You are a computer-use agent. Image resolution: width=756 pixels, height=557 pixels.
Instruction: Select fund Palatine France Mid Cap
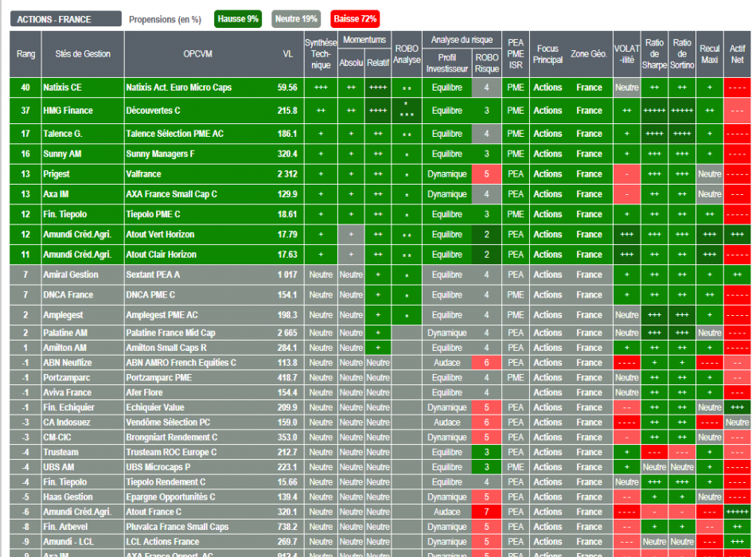pyautogui.click(x=170, y=333)
